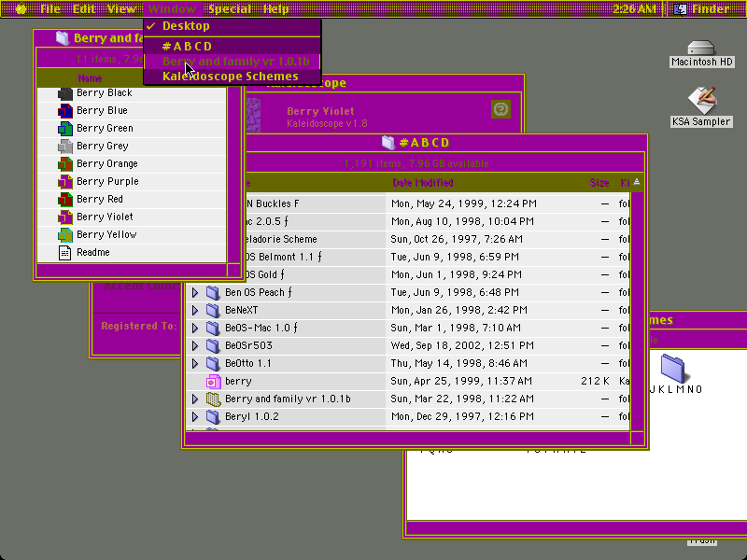Screen dimensions: 747x560
Task: Click the Berry Black scheme file icon
Action: (x=64, y=93)
